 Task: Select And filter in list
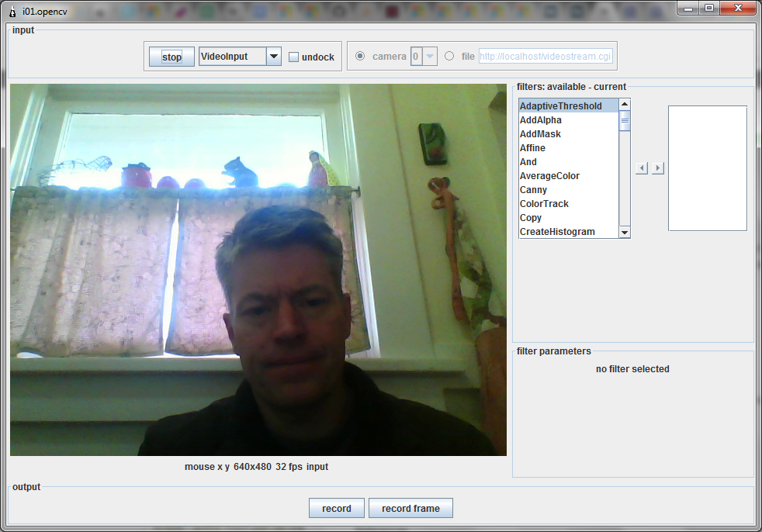click(568, 162)
